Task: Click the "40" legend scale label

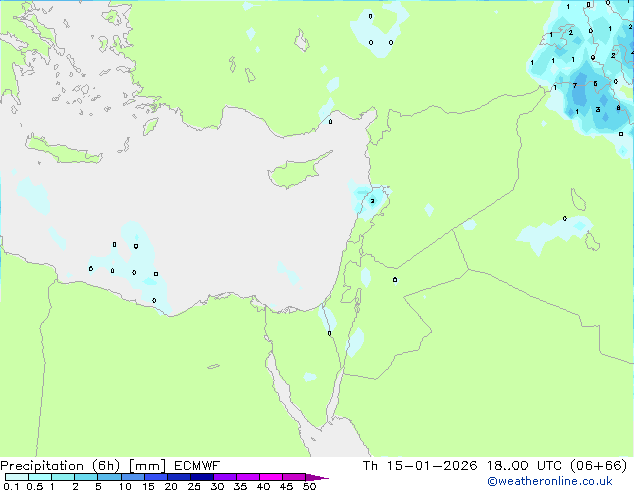Action: tap(263, 486)
